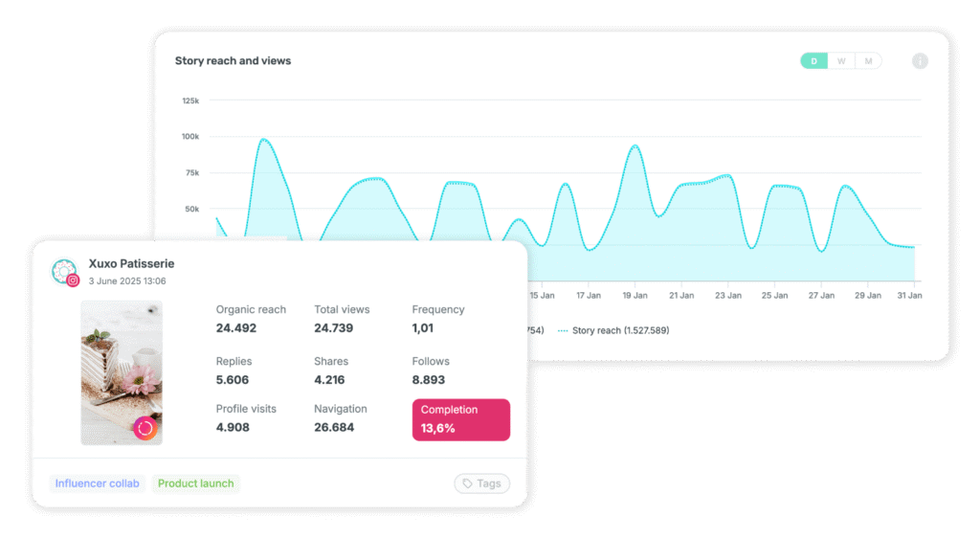Click Navigation value 26.684
Screen dimensions: 980x539
pyautogui.click(x=334, y=428)
